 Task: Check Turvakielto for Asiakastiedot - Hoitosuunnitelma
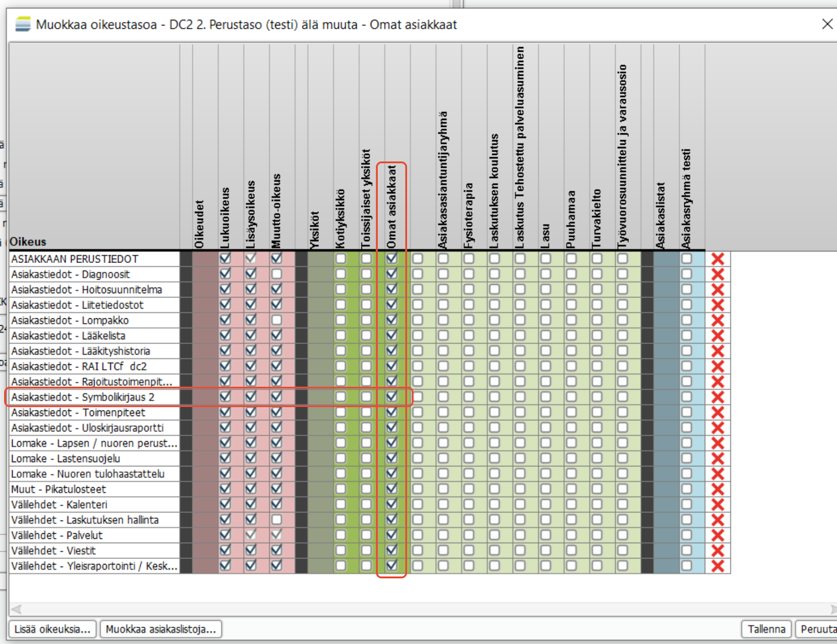(x=597, y=290)
